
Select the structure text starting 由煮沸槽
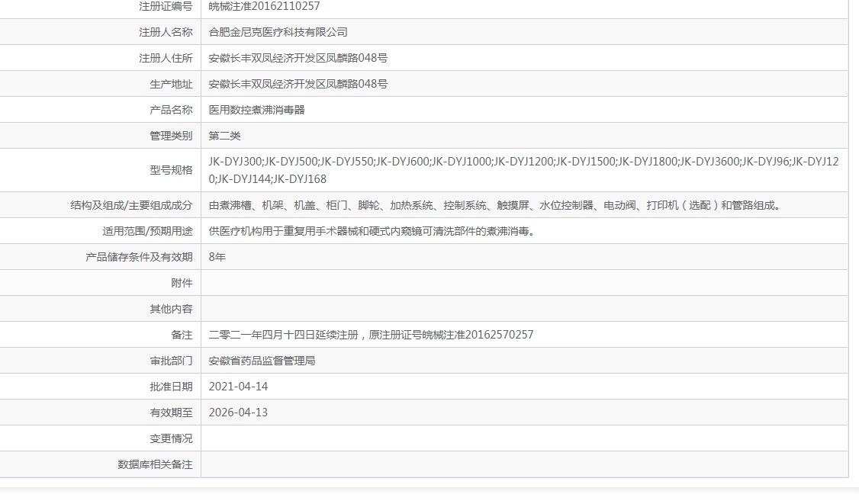(494, 205)
